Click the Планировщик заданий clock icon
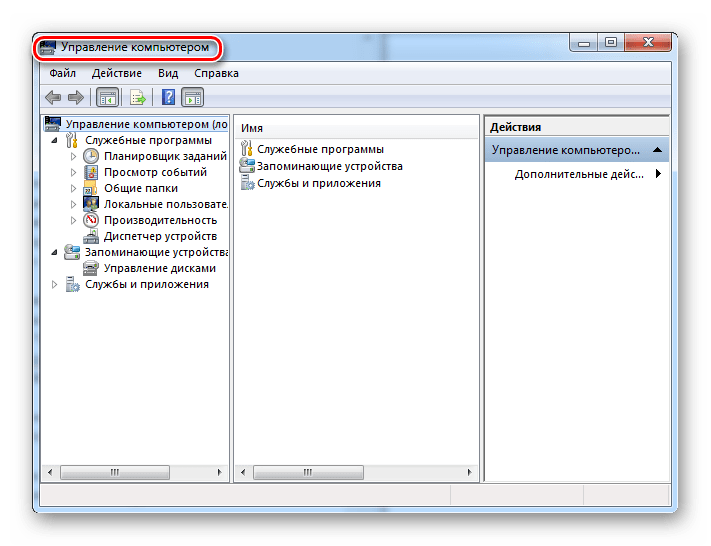 91,156
